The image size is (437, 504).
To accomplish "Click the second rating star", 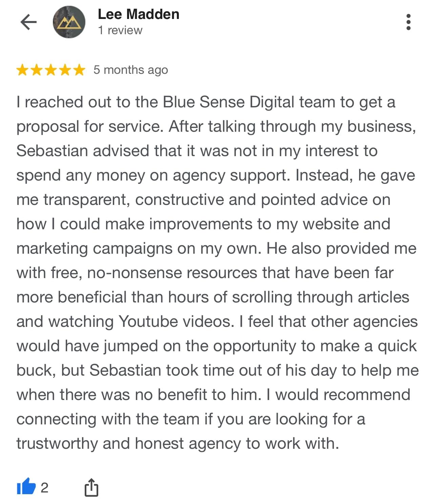I will click(x=37, y=70).
